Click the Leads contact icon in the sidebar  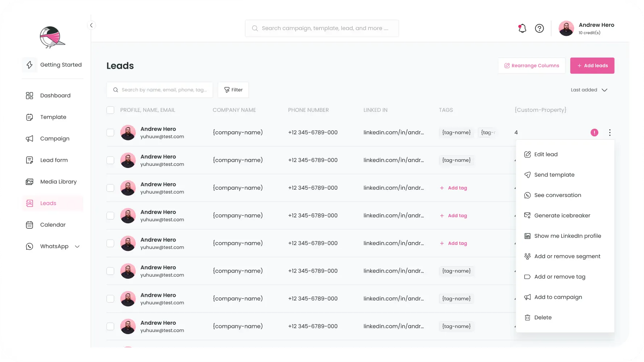30,203
